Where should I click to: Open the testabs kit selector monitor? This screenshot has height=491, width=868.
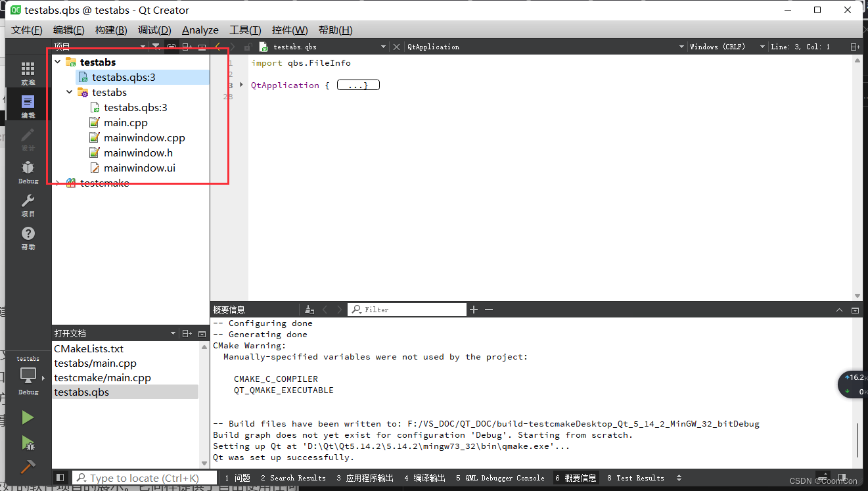(x=28, y=377)
